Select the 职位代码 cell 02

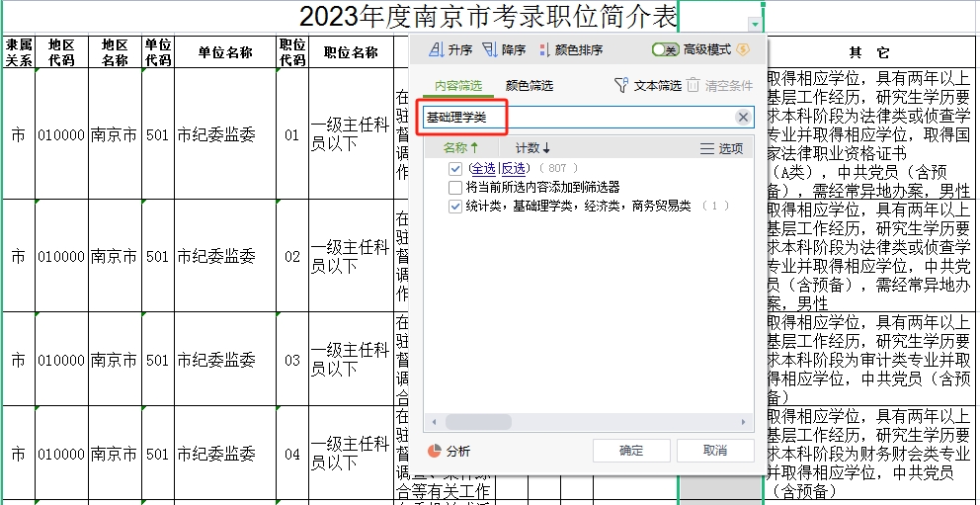pos(291,256)
